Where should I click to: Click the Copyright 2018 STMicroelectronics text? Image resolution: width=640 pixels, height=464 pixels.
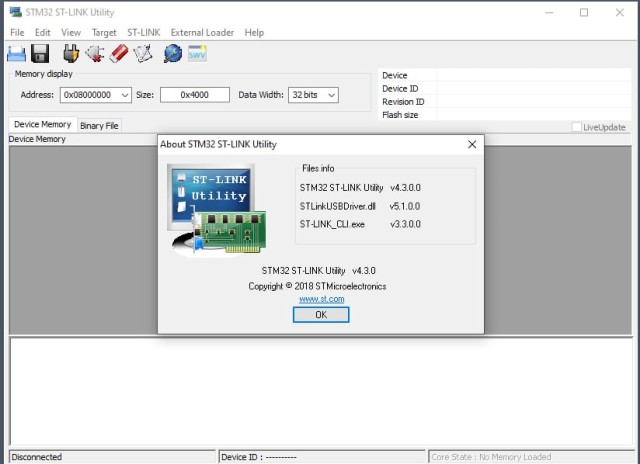317,286
